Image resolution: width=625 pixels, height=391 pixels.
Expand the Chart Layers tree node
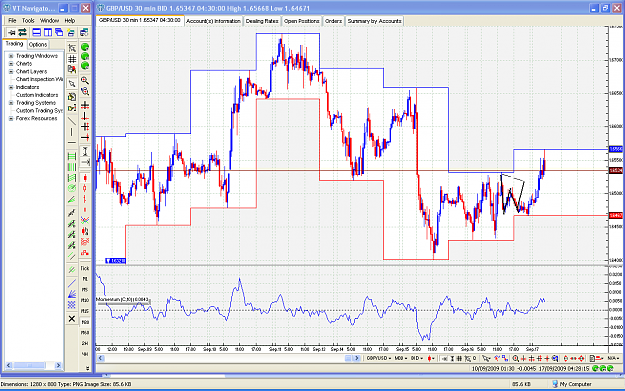click(11, 71)
